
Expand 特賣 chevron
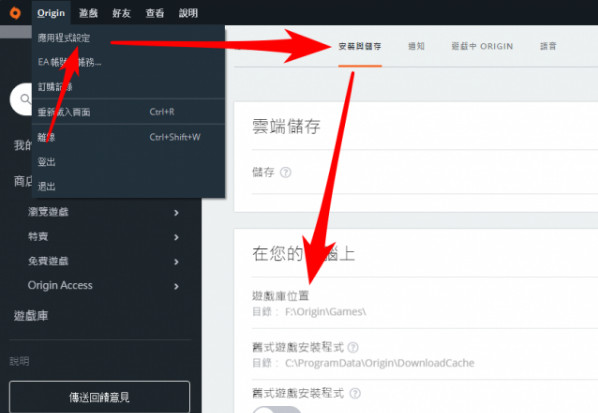(x=176, y=237)
